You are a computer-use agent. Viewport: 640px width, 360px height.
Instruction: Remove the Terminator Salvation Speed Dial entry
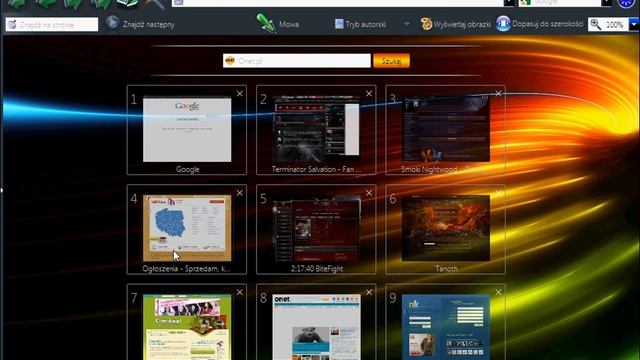pyautogui.click(x=369, y=93)
